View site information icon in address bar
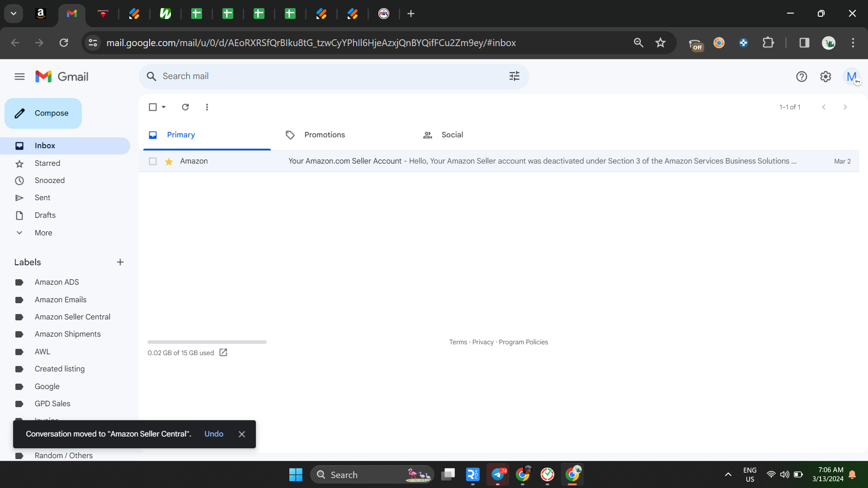Viewport: 868px width, 488px height. tap(93, 43)
